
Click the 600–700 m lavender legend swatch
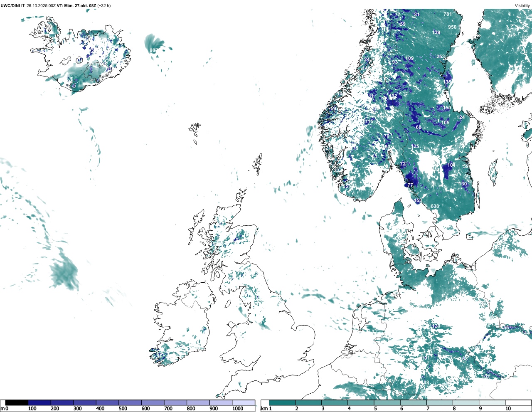point(153,402)
